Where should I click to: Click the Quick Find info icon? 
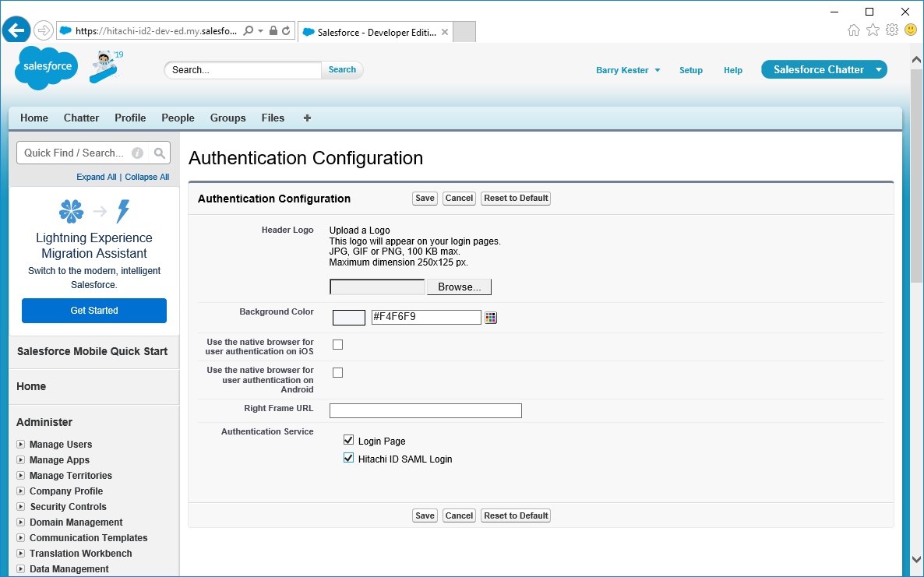pyautogui.click(x=137, y=153)
